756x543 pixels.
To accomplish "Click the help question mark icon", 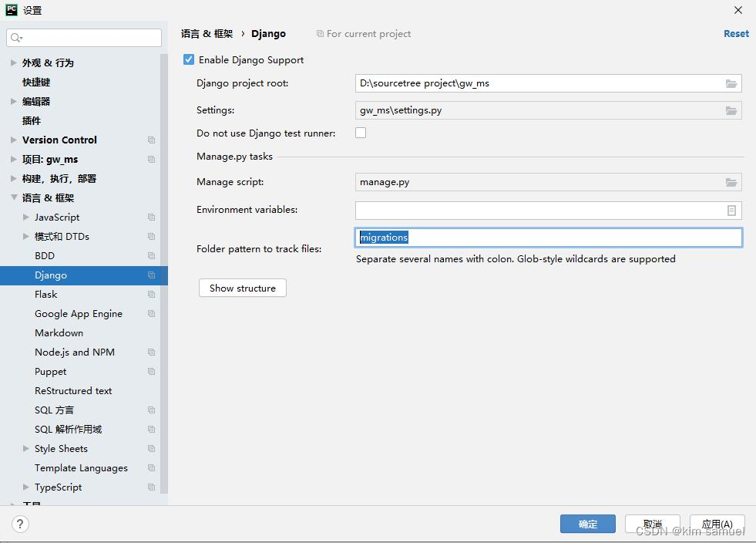I will click(20, 524).
